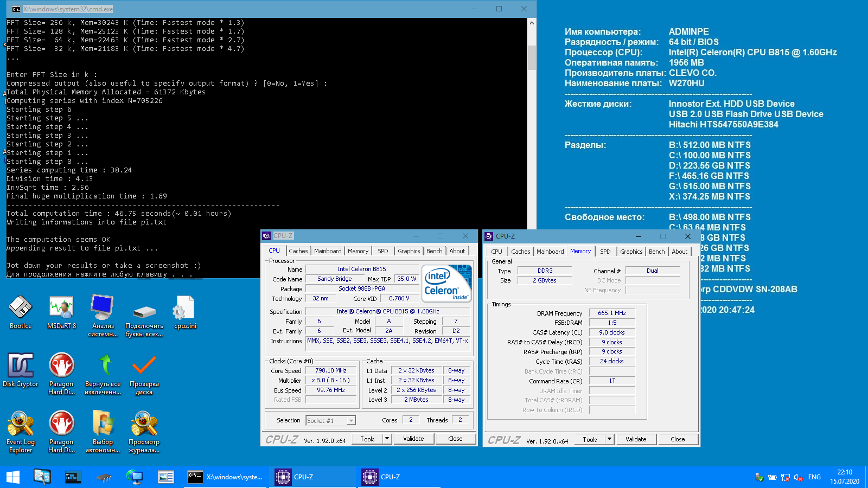Open the Graphics tab in left CPU-Z window
Screen dimensions: 868x488
click(409, 251)
